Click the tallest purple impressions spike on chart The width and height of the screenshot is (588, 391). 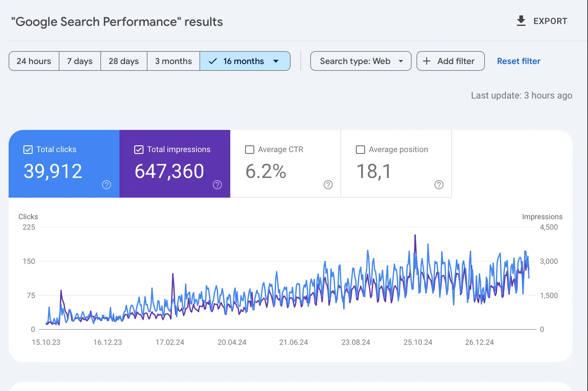[x=415, y=236]
